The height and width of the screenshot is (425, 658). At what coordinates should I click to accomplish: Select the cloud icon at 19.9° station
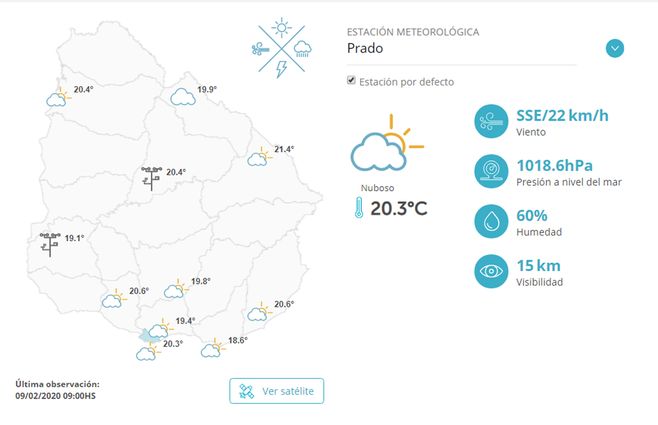click(182, 97)
